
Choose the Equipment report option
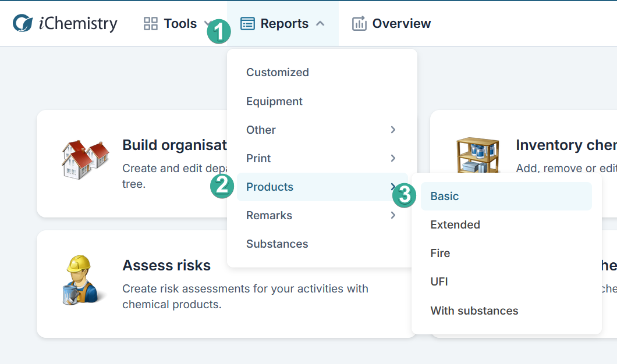[274, 102]
